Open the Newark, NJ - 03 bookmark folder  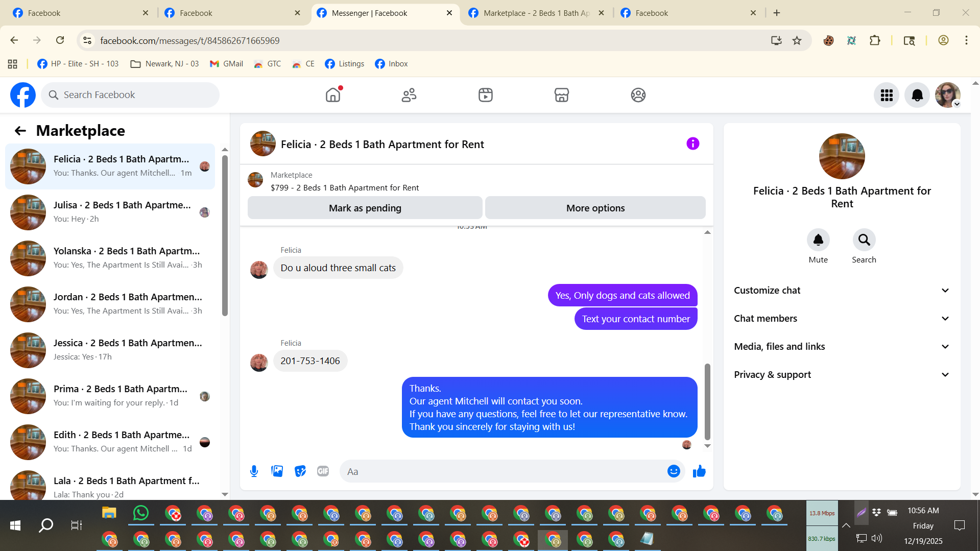tap(164, 64)
